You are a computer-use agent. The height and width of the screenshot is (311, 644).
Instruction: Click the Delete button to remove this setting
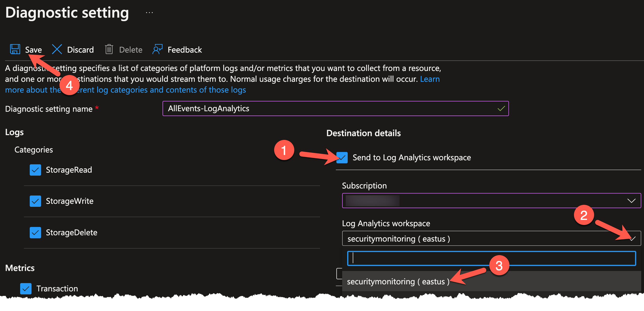coord(131,49)
